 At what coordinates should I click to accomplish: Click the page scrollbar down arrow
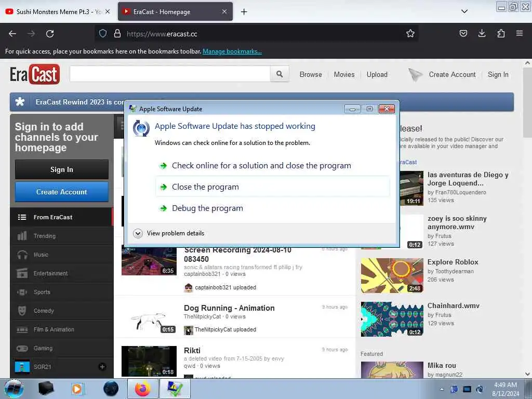pyautogui.click(x=527, y=374)
